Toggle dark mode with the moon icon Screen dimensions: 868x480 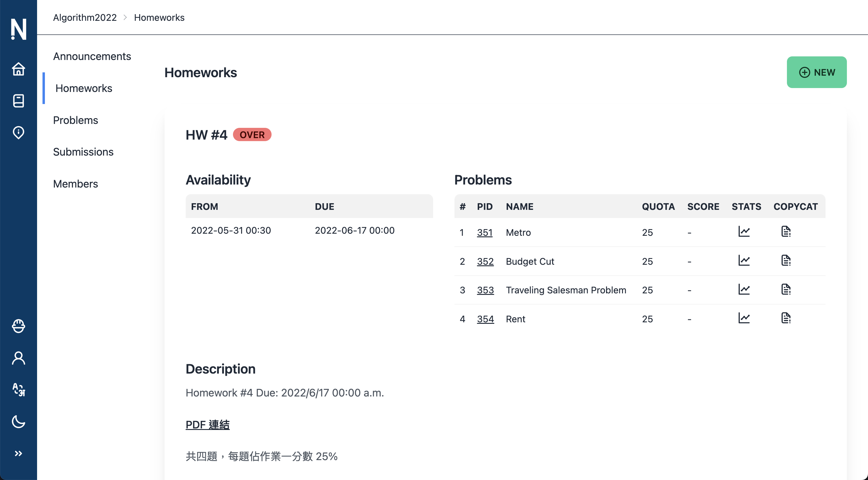pos(18,421)
